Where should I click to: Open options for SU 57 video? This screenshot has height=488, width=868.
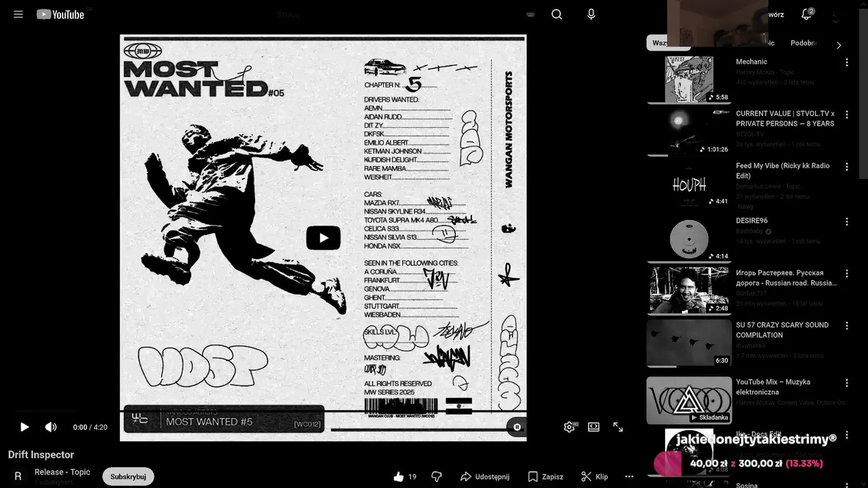pyautogui.click(x=846, y=326)
